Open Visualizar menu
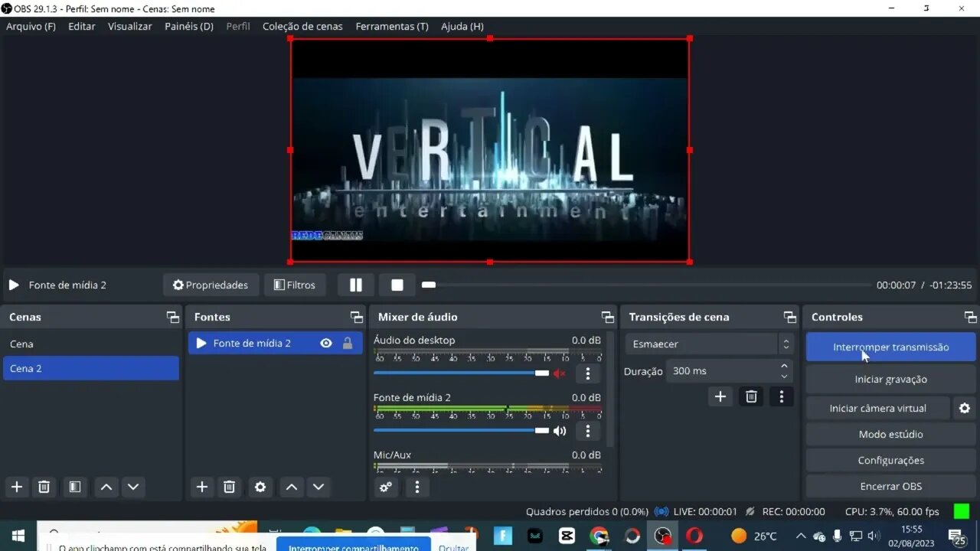 pyautogui.click(x=130, y=26)
